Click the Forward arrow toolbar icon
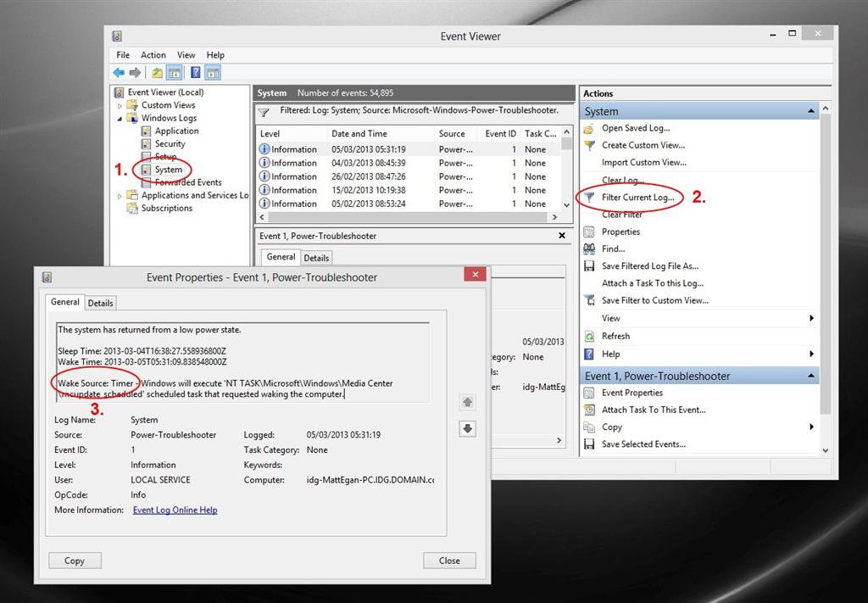The image size is (868, 603). click(135, 73)
